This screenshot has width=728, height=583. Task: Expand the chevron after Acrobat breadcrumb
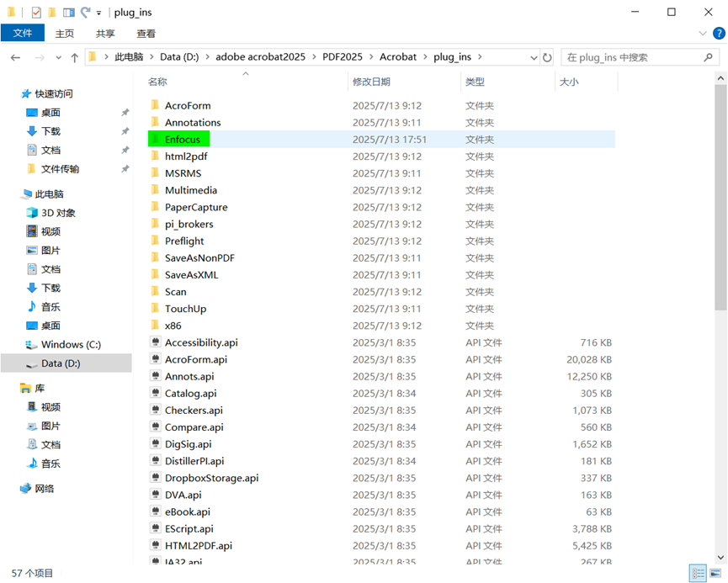(425, 57)
